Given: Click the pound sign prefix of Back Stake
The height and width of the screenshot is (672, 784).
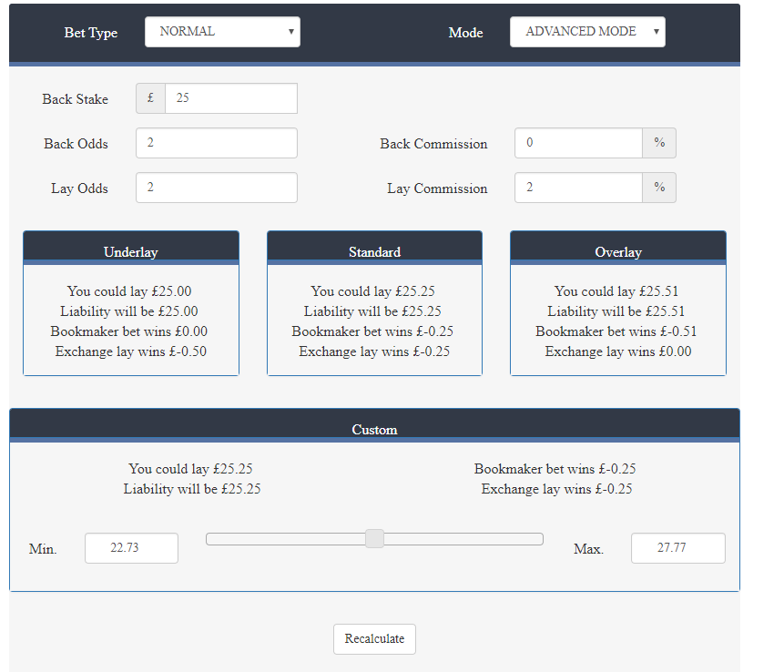Looking at the screenshot, I should pyautogui.click(x=150, y=98).
